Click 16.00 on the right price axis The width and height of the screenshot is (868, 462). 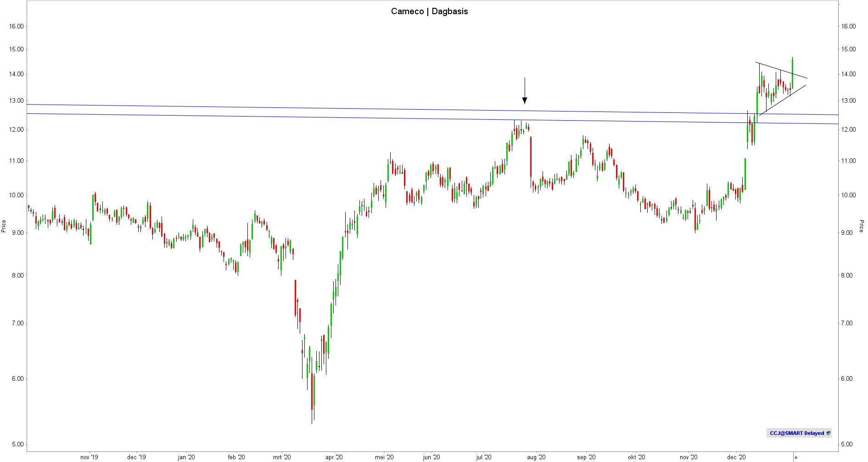click(848, 26)
